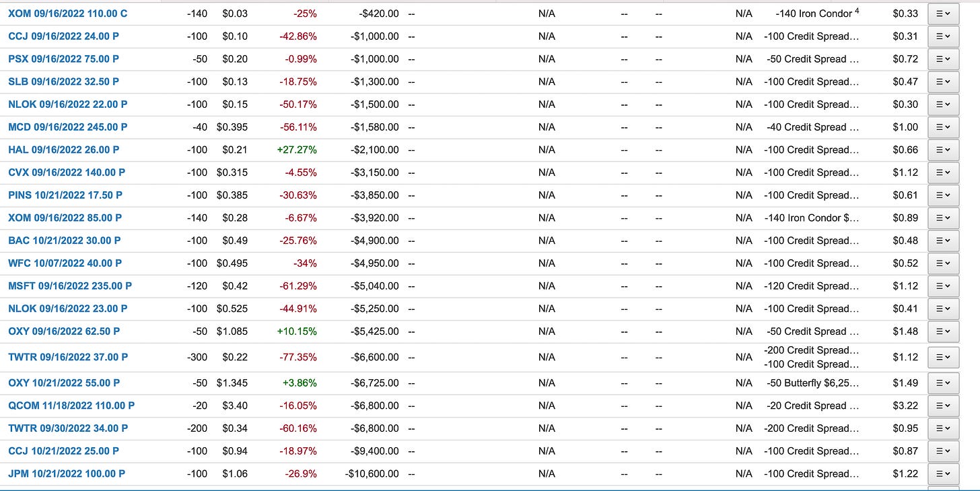Open action menu for OXY 55.00 P row
This screenshot has height=491, width=980.
943,383
